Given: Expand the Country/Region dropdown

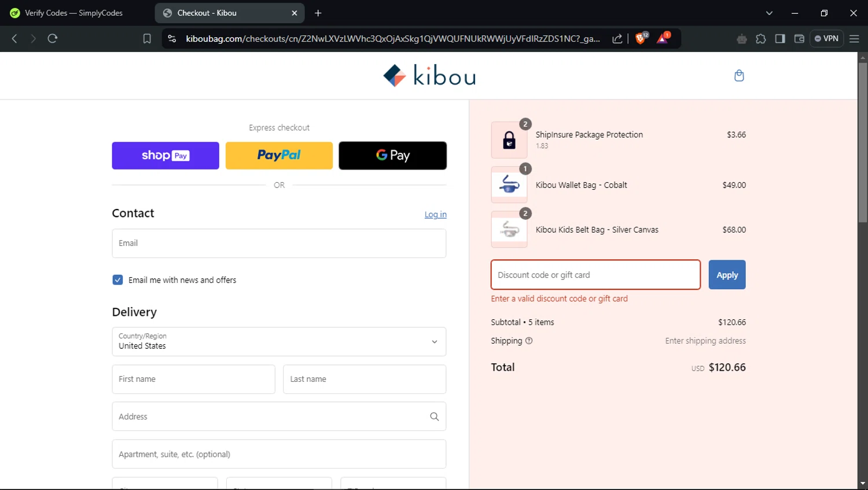Looking at the screenshot, I should 279,342.
